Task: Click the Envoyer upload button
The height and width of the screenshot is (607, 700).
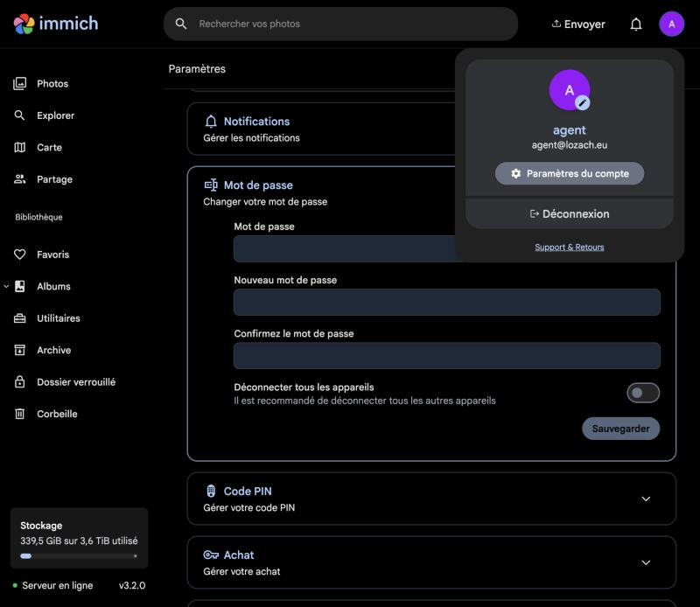Action: click(578, 24)
